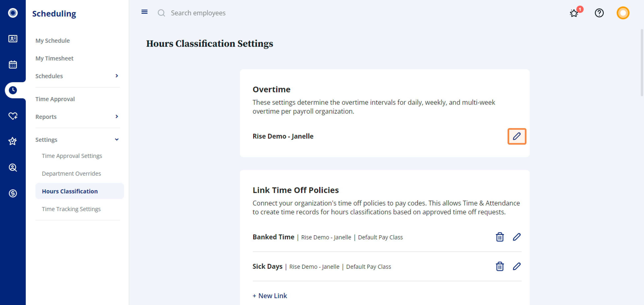
Task: Click the Rise Demo - Janelle overtime row text
Action: pyautogui.click(x=283, y=136)
